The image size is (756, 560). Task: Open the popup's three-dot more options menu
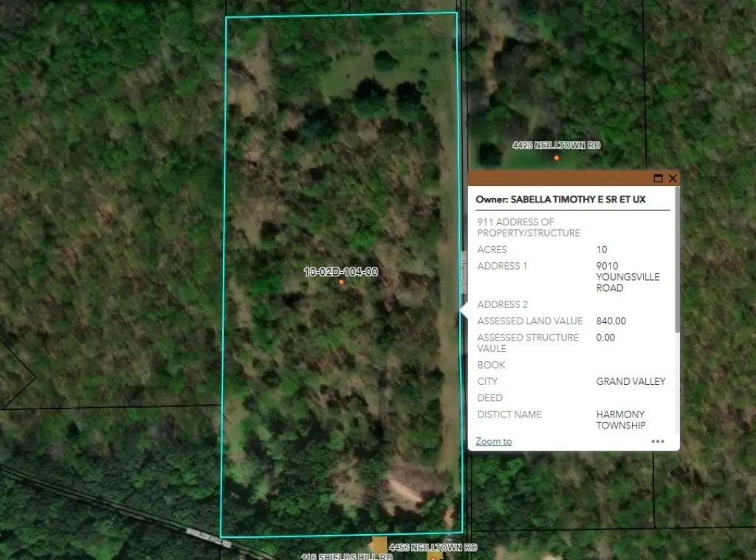(x=657, y=442)
